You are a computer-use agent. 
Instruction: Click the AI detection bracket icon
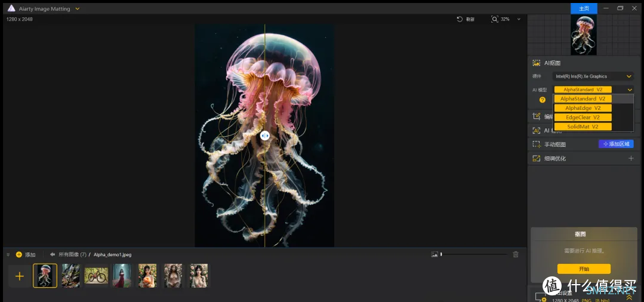coord(536,130)
